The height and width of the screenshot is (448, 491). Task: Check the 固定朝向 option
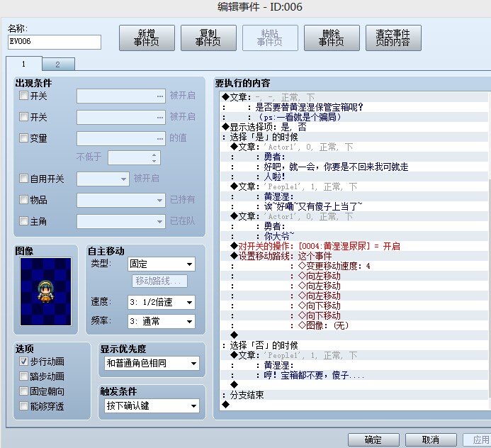coord(23,391)
